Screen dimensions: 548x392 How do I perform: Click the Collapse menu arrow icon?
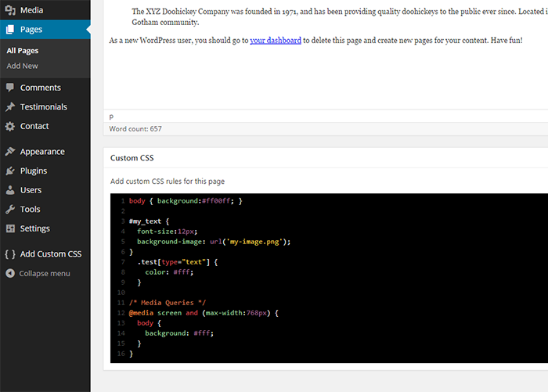[10, 273]
